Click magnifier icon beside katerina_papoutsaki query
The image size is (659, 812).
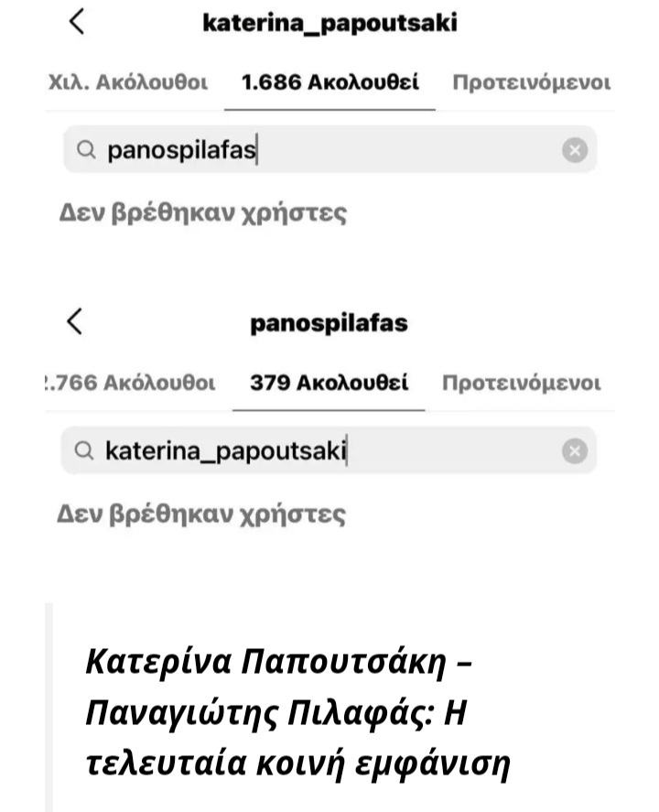(84, 450)
